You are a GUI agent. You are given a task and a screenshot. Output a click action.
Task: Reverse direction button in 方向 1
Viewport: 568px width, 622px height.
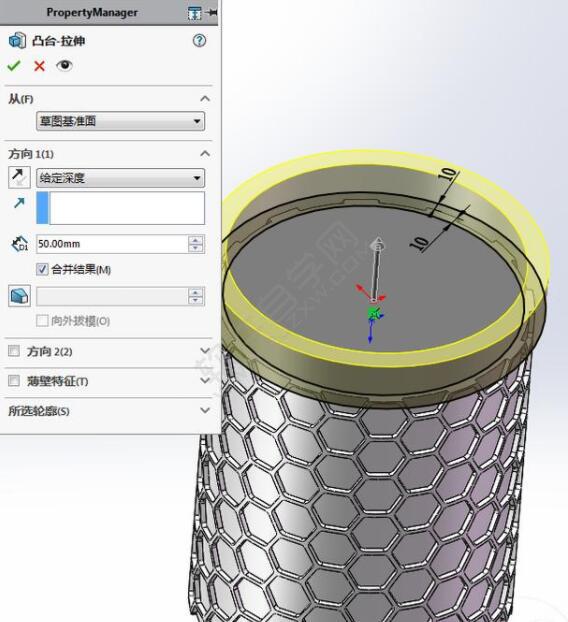(x=19, y=177)
